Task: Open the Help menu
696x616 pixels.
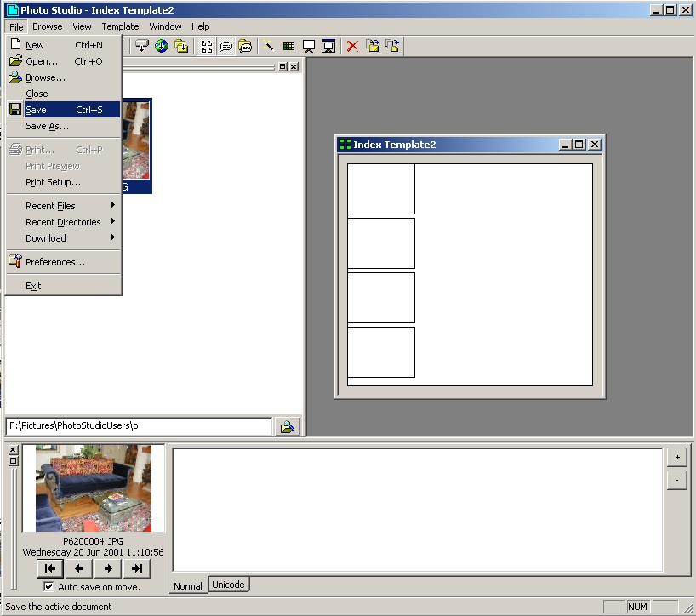Action: tap(201, 26)
